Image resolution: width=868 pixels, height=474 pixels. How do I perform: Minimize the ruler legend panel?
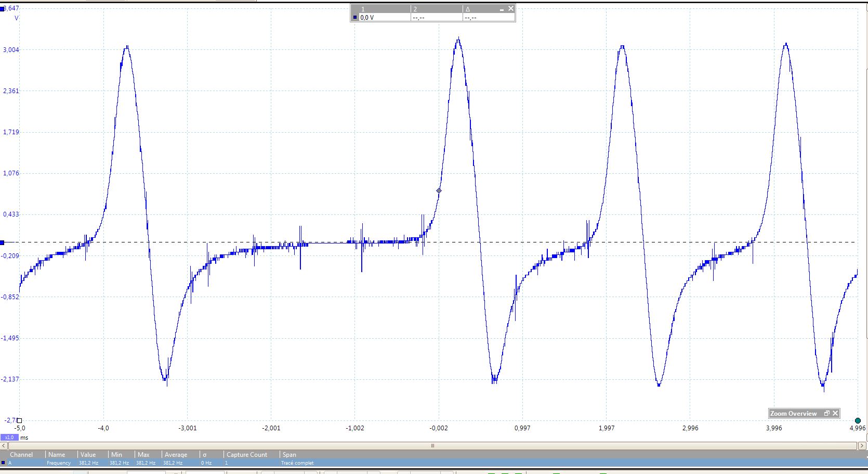pos(502,9)
